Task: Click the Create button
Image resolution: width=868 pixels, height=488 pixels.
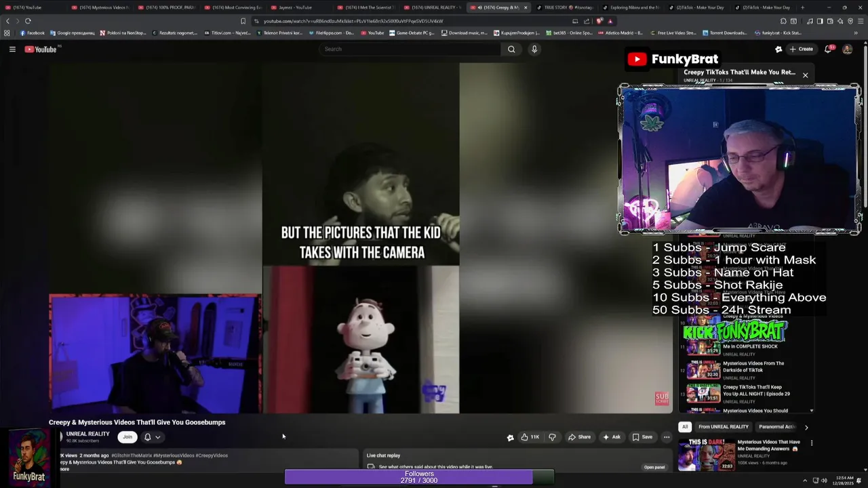Action: pos(802,49)
